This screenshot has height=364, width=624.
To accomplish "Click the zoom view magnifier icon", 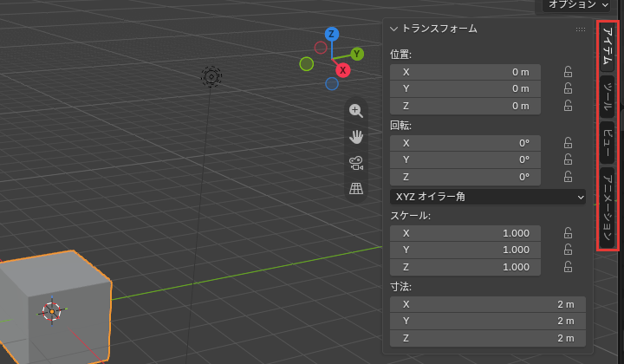I will (x=356, y=111).
